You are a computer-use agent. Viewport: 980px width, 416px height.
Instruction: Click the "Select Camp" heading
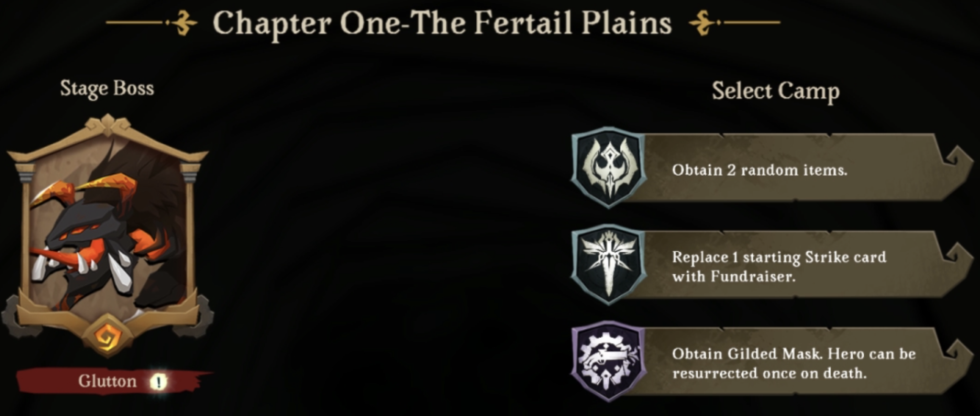click(775, 91)
